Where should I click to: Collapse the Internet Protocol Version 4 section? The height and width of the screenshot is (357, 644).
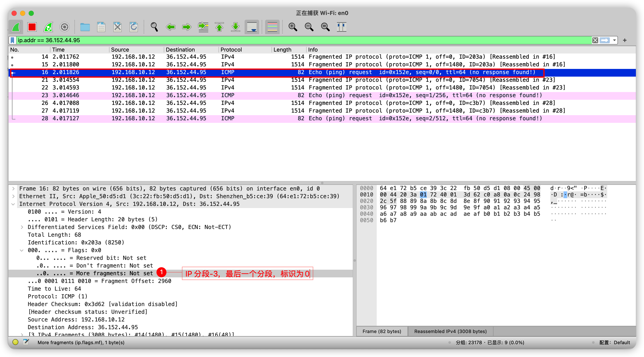click(x=13, y=204)
